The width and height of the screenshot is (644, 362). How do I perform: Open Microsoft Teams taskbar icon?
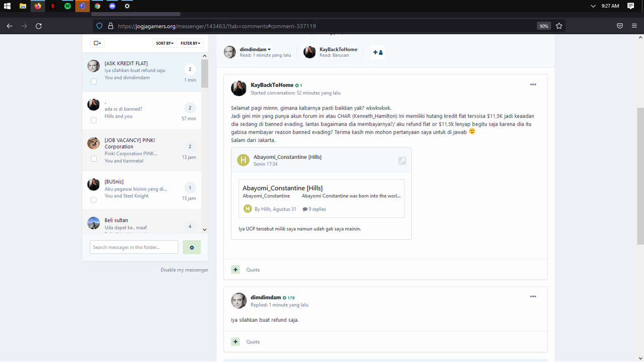(83, 6)
